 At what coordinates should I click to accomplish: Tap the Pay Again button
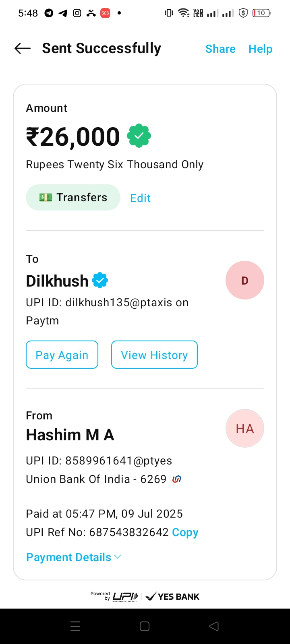[62, 355]
